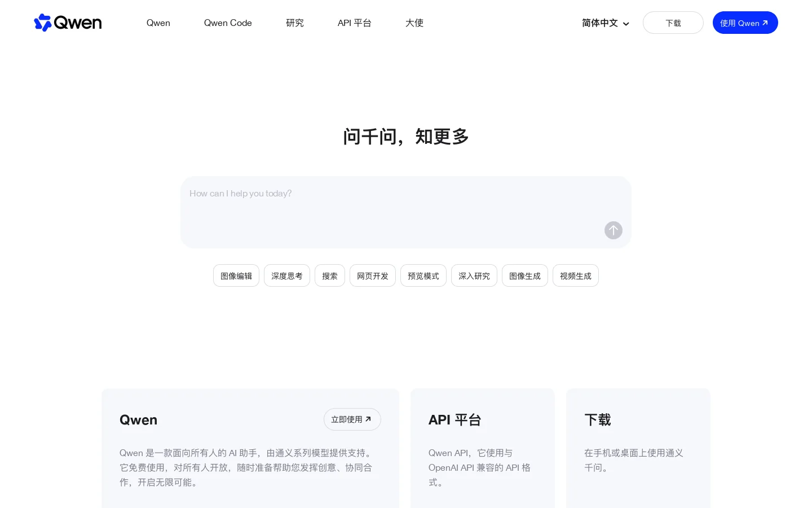The width and height of the screenshot is (812, 508).
Task: Click the send arrow button in chat box
Action: tap(614, 230)
